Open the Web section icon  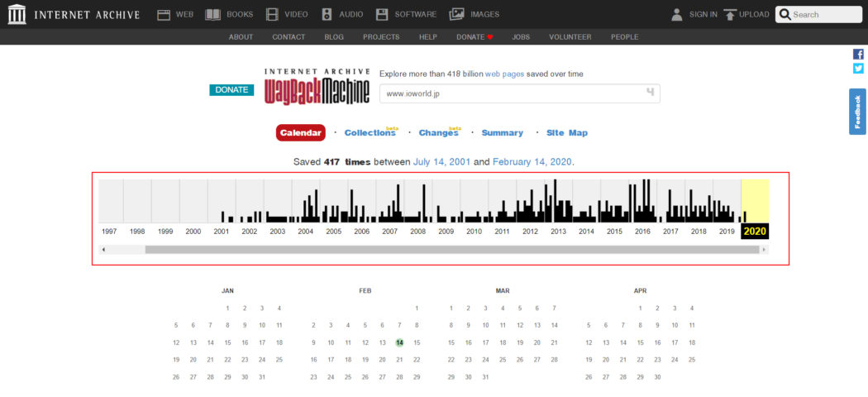point(164,15)
